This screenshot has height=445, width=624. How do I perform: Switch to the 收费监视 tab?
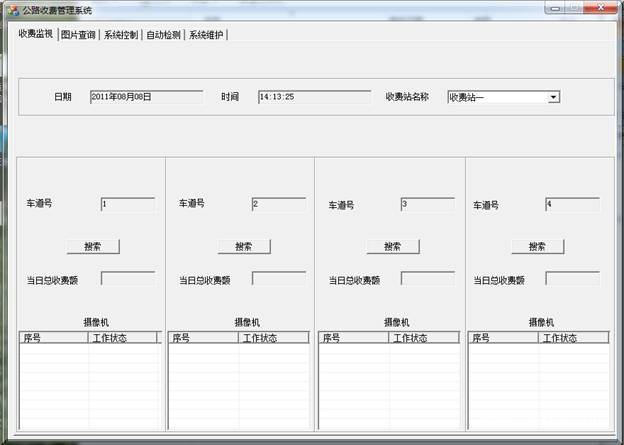[36, 33]
